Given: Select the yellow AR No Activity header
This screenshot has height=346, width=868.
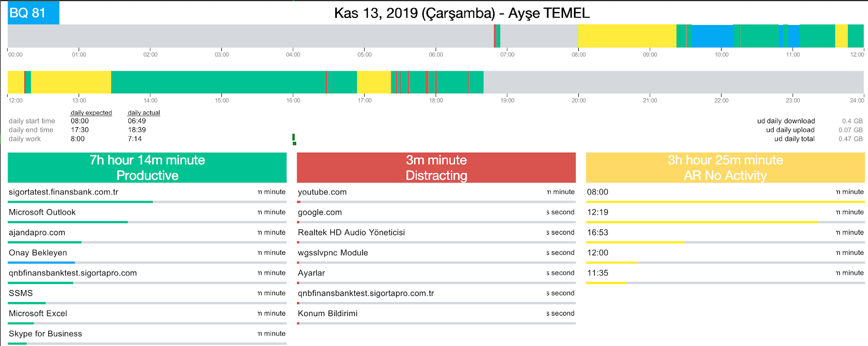Looking at the screenshot, I should [x=725, y=168].
